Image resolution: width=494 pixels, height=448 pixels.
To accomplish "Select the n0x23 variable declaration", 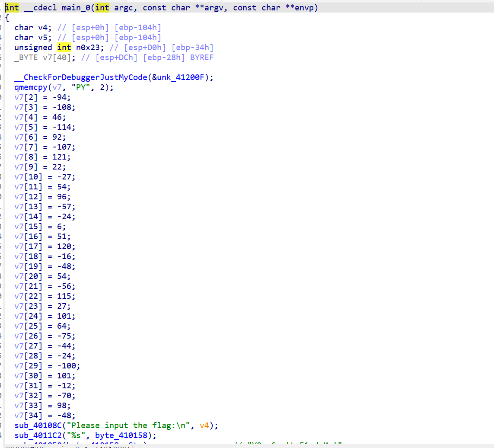I will tap(59, 48).
